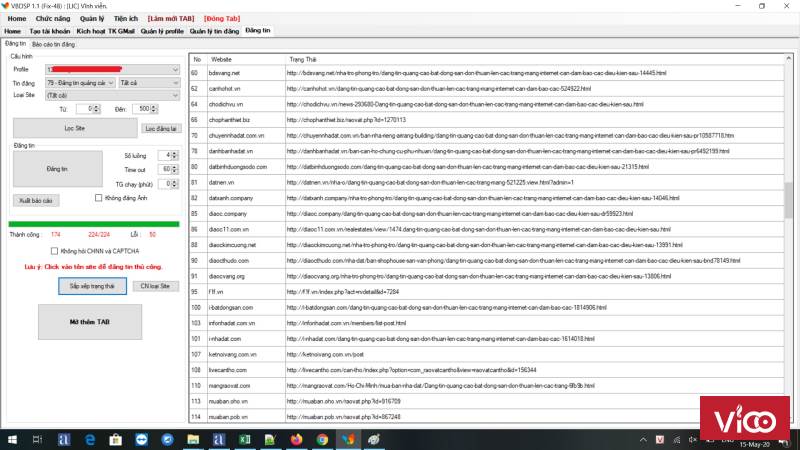This screenshot has width=800, height=450.
Task: Toggle 'Không hỏi CHNN và CAPTCHA' checkbox
Action: coord(55,250)
